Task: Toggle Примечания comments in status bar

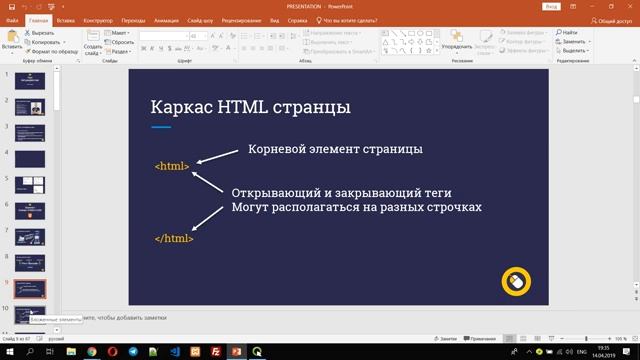Action: pos(480,339)
